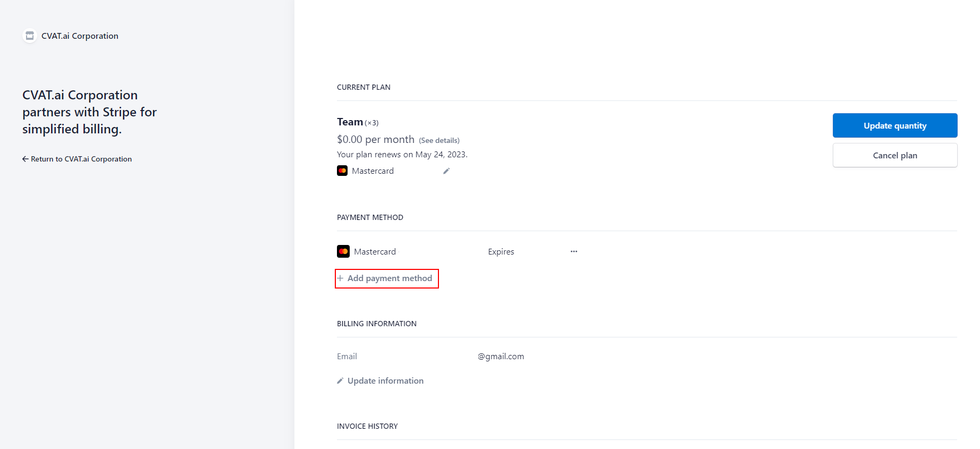
Task: Click the Billing Information section heading
Action: (x=376, y=324)
